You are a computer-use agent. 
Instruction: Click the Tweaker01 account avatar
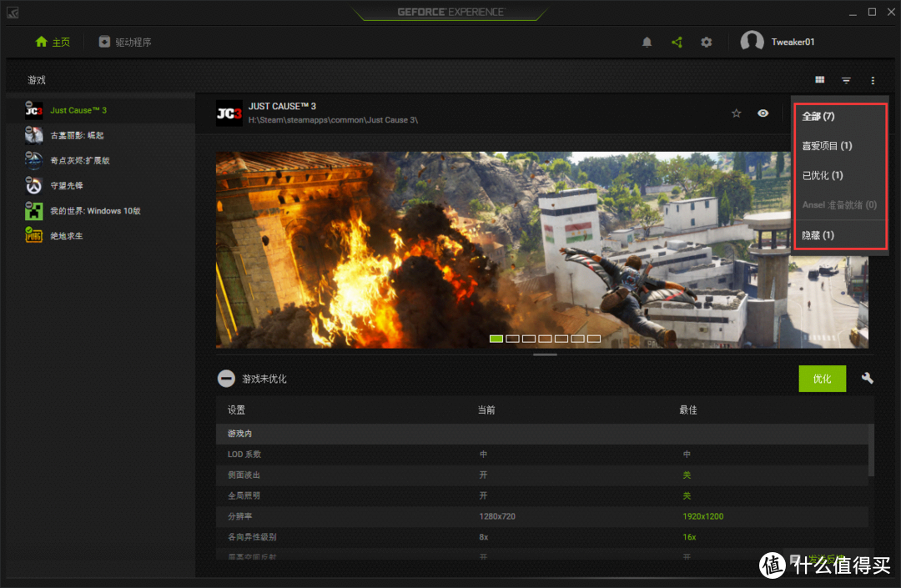(753, 42)
